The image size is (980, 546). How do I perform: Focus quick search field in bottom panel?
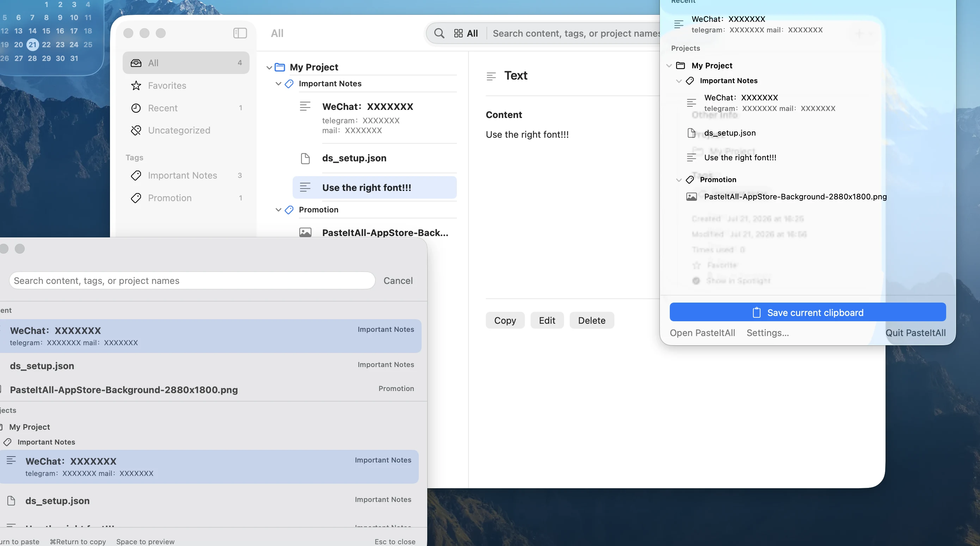[x=192, y=281]
